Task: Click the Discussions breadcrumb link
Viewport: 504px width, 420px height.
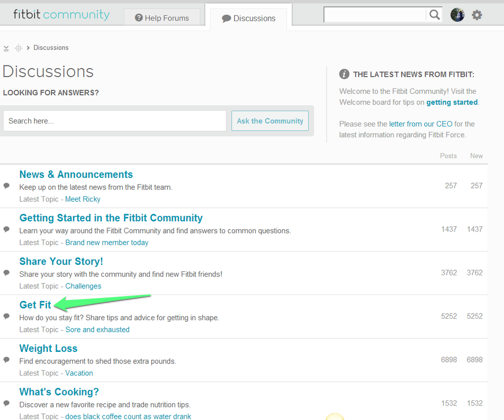Action: [x=51, y=48]
